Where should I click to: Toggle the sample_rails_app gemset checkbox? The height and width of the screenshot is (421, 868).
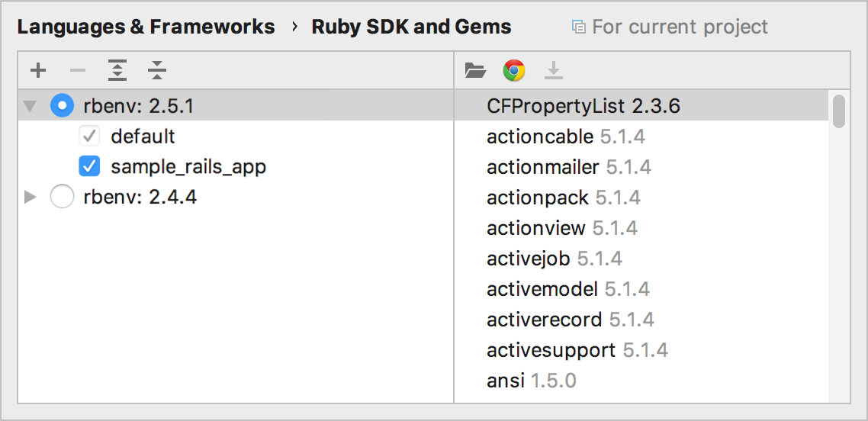click(90, 166)
